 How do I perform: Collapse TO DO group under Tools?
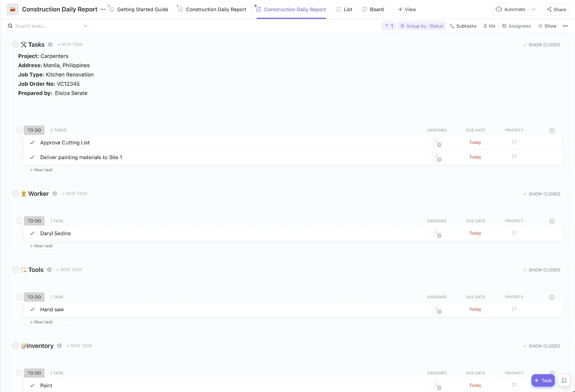pos(19,297)
